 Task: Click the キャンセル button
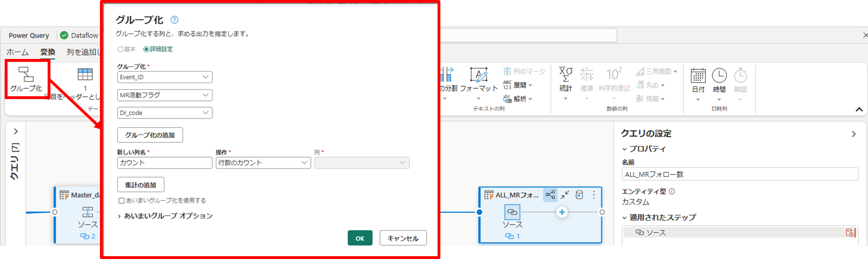[403, 238]
